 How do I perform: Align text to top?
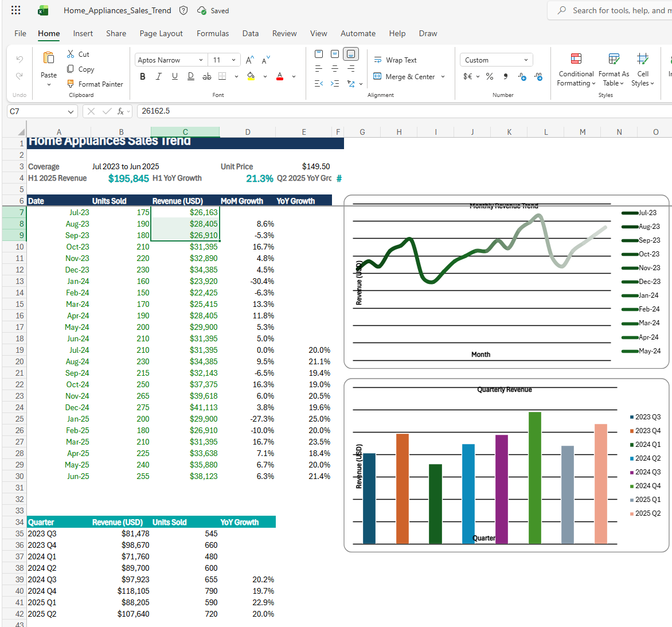319,54
